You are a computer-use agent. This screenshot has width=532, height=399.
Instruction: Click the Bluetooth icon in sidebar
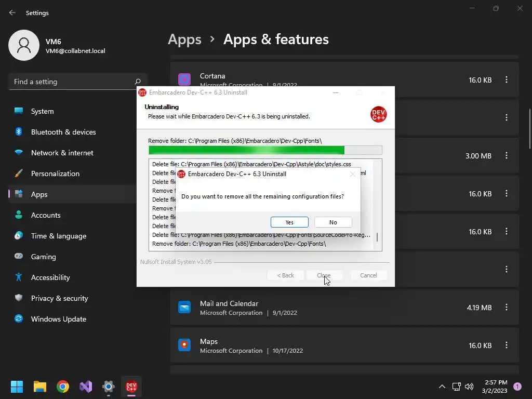[19, 131]
